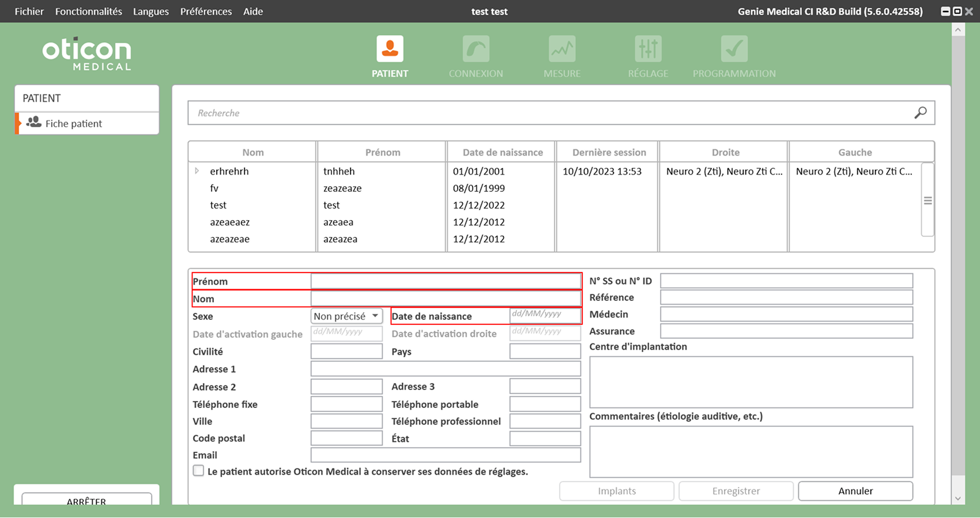The image size is (980, 518).
Task: Click the patient list scrollbar
Action: (928, 200)
